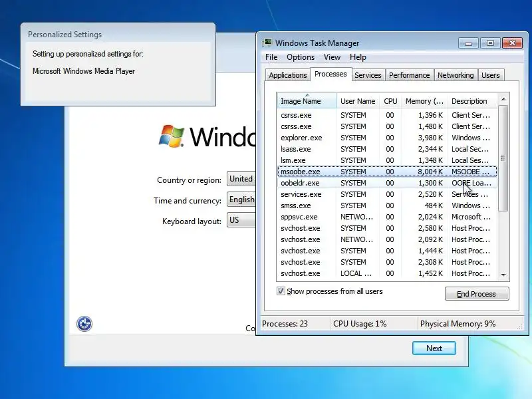Open the View menu
The image size is (532, 399).
point(332,57)
